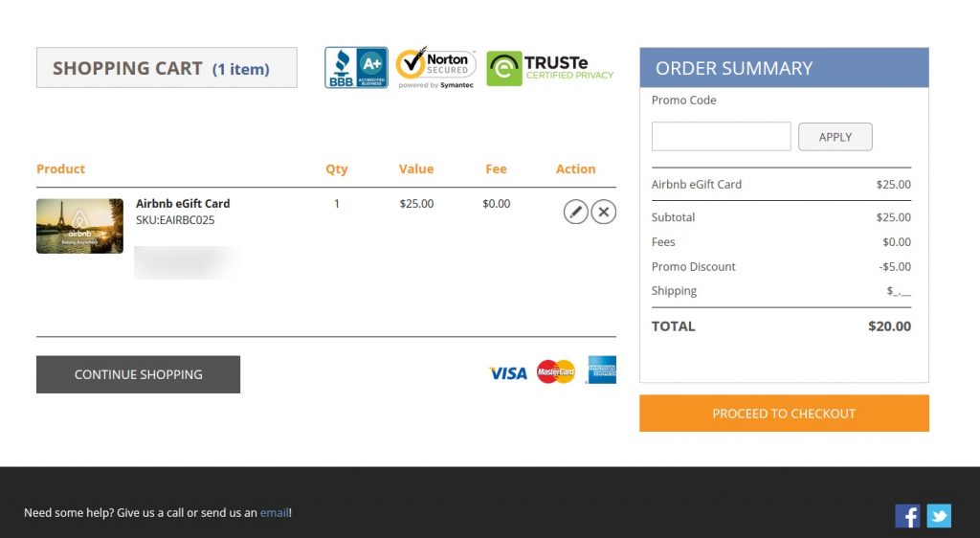Click the ORDER SUMMARY header
Screen dimensions: 980x538
coord(784,68)
